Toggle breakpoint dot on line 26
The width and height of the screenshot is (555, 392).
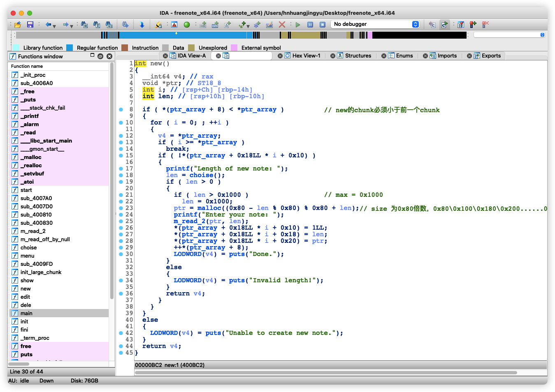[121, 228]
